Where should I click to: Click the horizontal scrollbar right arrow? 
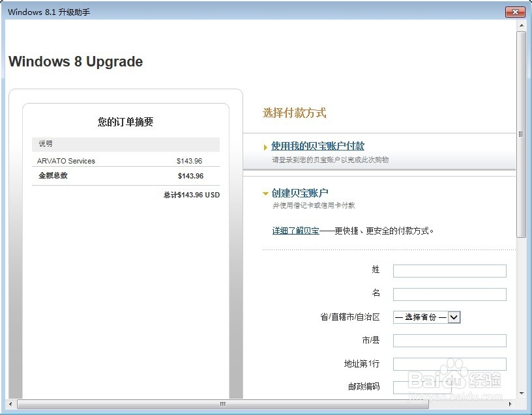click(510, 404)
